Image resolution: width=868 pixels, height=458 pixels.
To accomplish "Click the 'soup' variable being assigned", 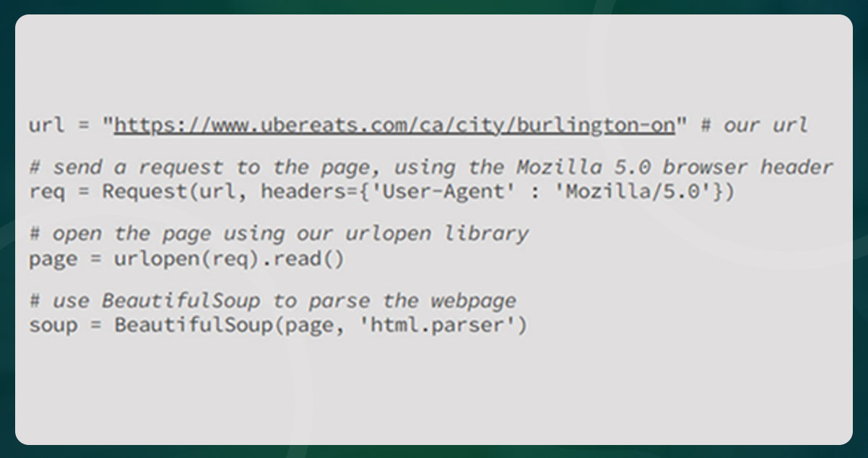I will [55, 325].
